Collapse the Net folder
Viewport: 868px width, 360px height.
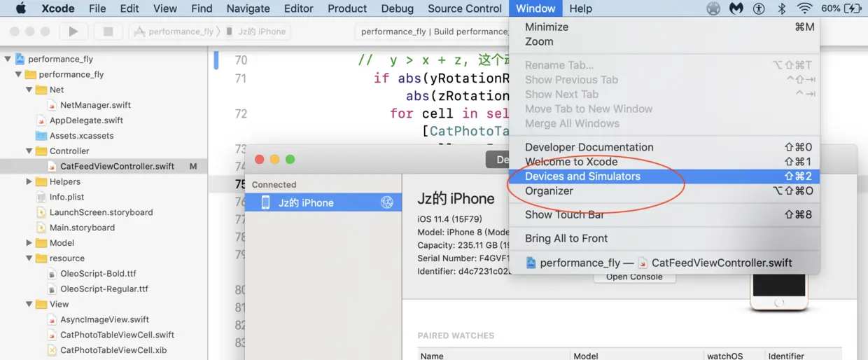29,90
